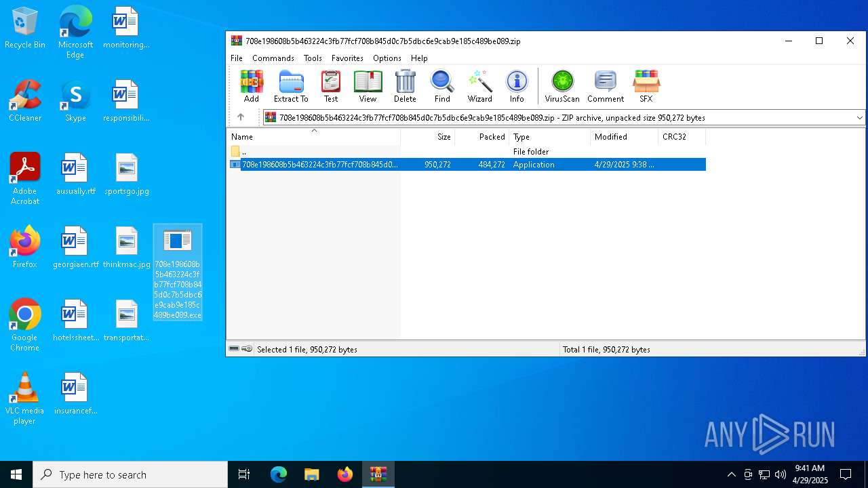The width and height of the screenshot is (868, 488).
Task: Select the Skype desktop shortcut
Action: click(x=75, y=101)
